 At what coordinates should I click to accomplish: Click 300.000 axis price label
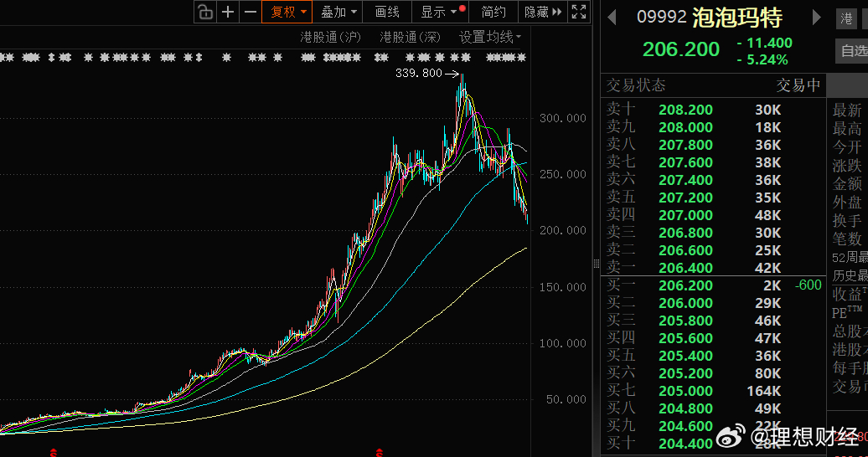(562, 118)
